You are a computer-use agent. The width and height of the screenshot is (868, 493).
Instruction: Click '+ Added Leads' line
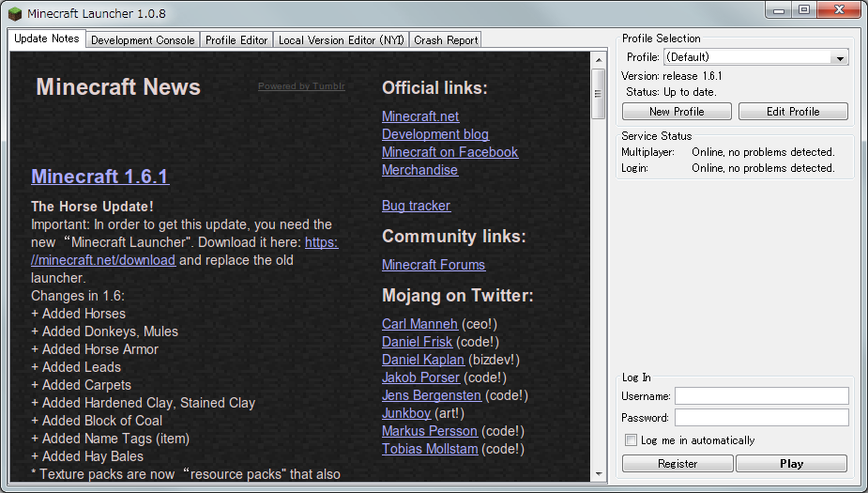[76, 367]
